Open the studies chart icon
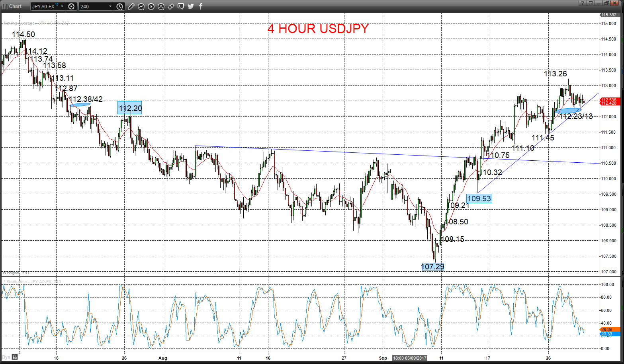This screenshot has width=624, height=364. [141, 6]
